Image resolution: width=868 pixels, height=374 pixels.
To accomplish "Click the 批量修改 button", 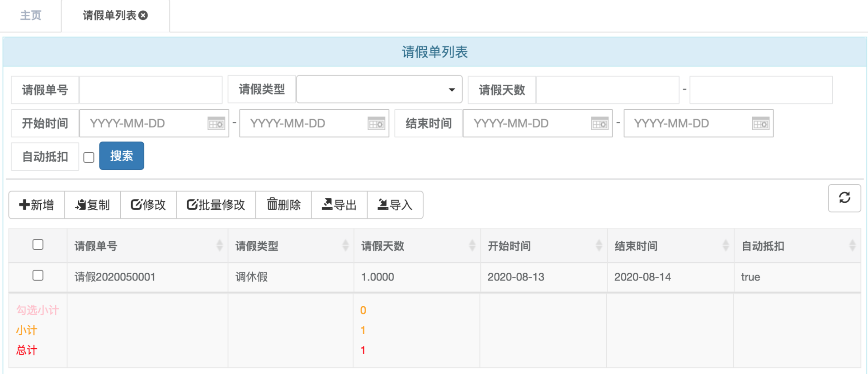I will [x=216, y=205].
